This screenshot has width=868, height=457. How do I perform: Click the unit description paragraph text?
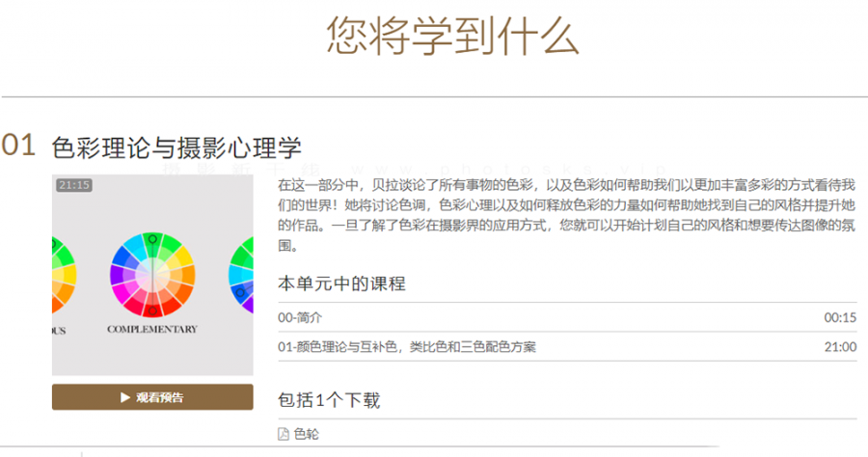coord(567,215)
